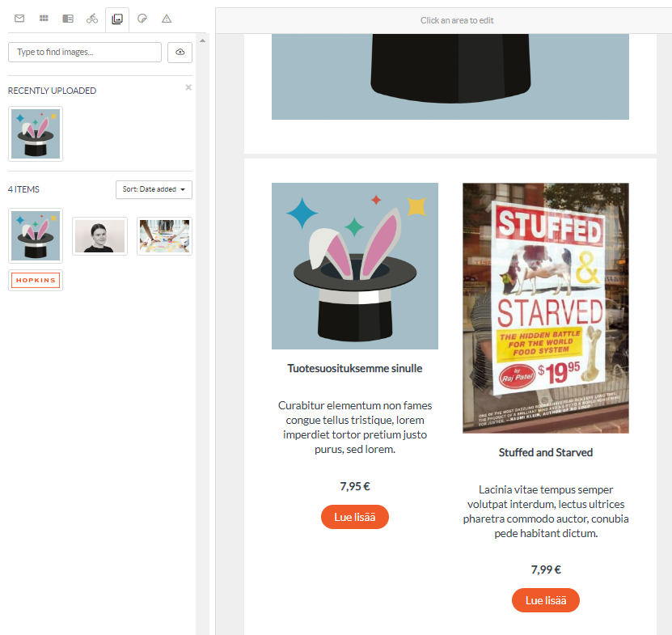Select the 7,95 € price text
672x635 pixels.
(355, 487)
